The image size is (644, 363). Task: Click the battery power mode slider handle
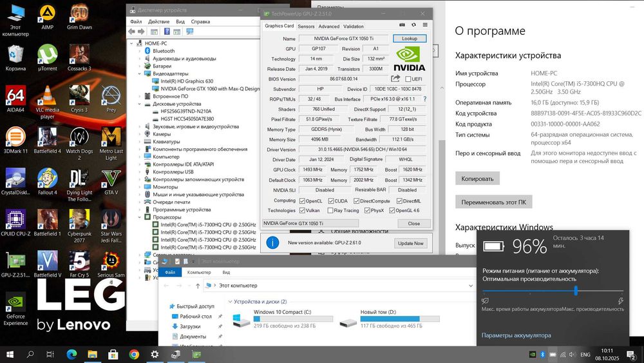(576, 291)
